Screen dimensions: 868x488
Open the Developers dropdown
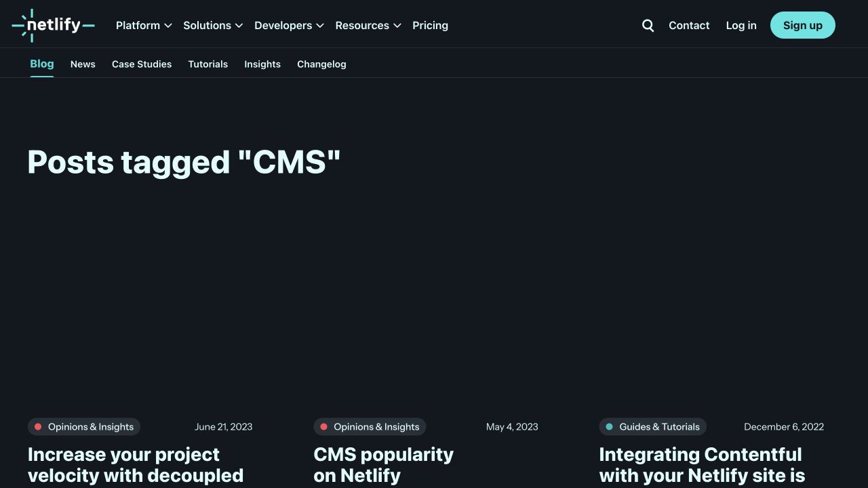click(289, 25)
